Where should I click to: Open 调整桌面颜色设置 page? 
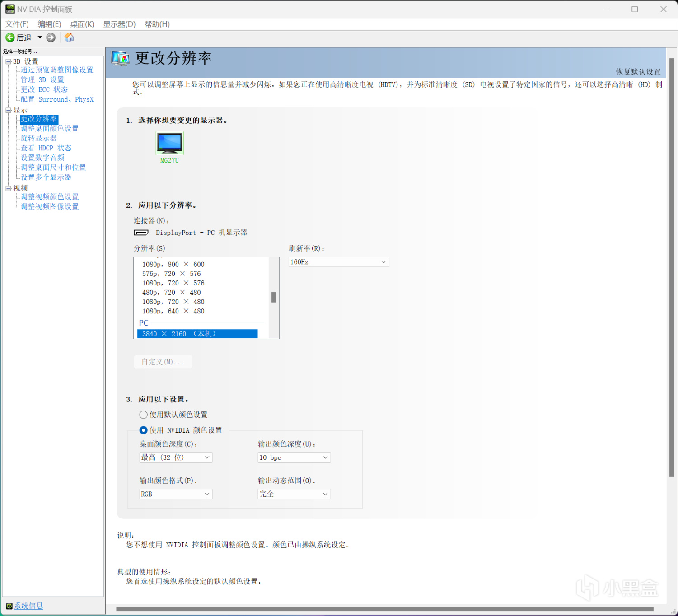click(x=50, y=129)
